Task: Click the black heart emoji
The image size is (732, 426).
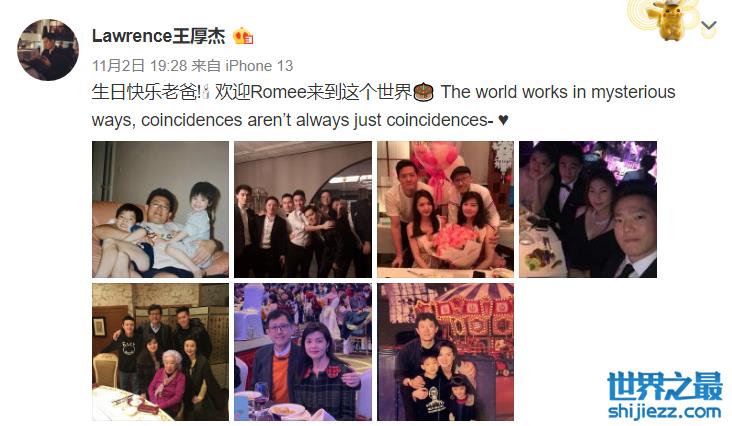Action: (x=503, y=120)
